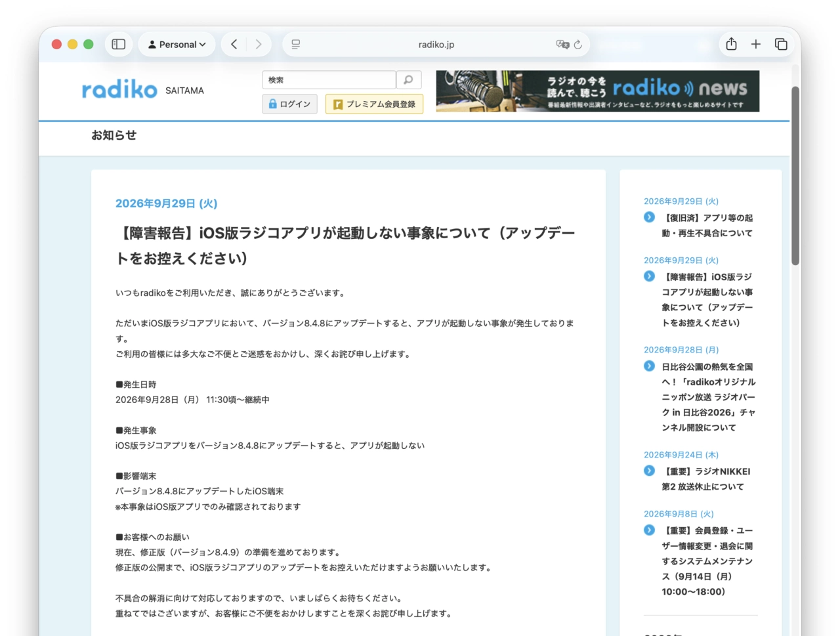Screen dimensions: 840x636
Task: Click the ■お客様へのお願い section heading
Action: (152, 537)
